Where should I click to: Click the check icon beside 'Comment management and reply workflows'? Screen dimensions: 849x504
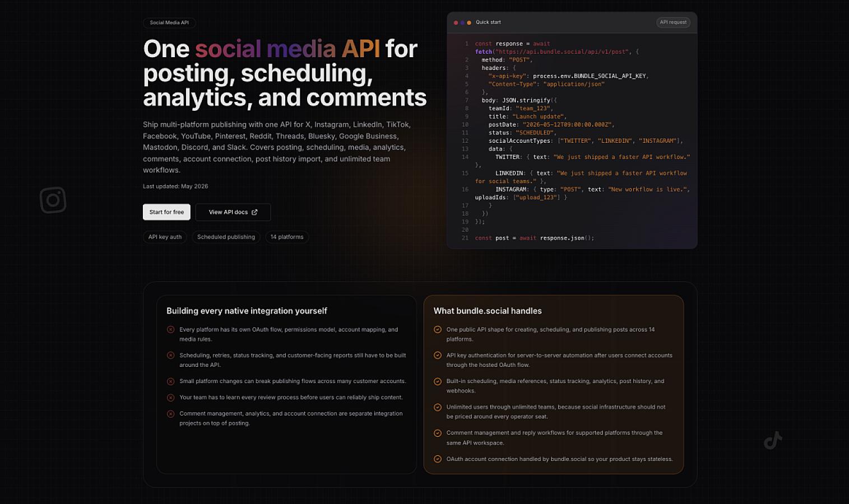coord(438,433)
